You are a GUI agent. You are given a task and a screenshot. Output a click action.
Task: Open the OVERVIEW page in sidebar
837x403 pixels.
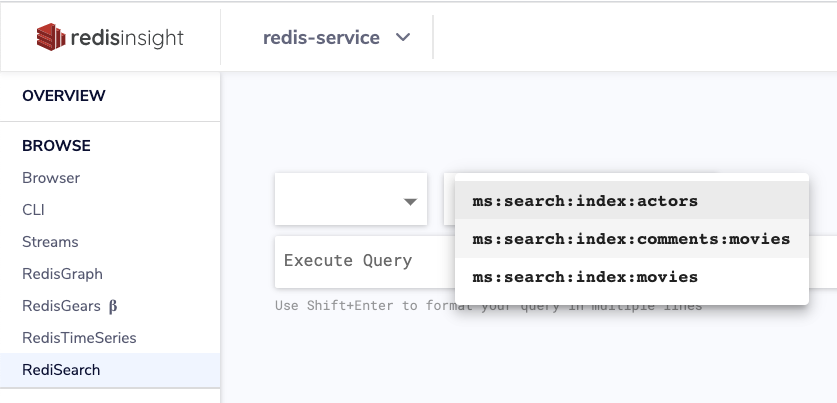pyautogui.click(x=64, y=96)
